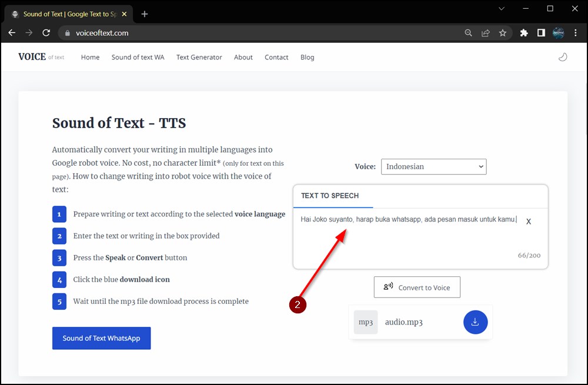
Task: Select the TEXT TO SPEECH tab
Action: click(x=330, y=196)
